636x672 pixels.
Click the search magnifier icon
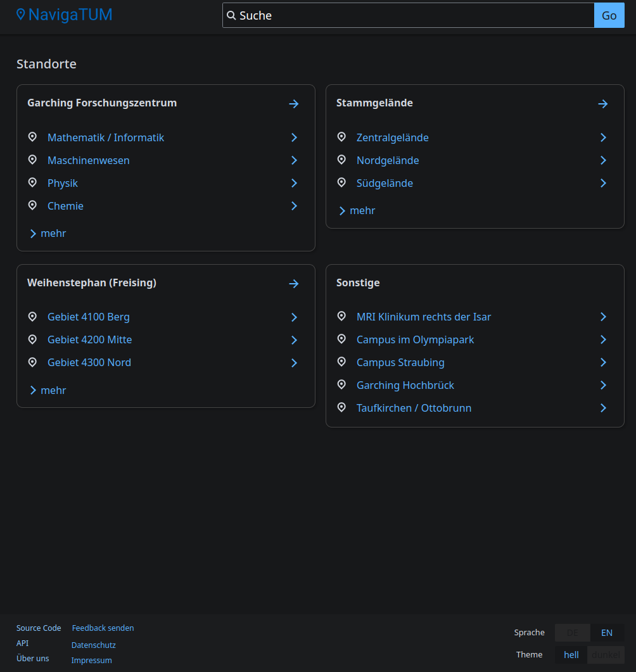tap(231, 15)
